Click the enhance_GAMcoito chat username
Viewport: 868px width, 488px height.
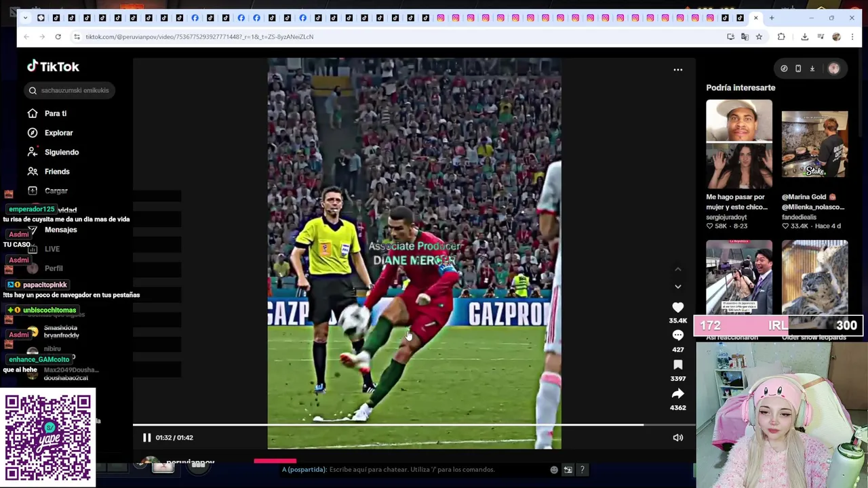point(39,360)
